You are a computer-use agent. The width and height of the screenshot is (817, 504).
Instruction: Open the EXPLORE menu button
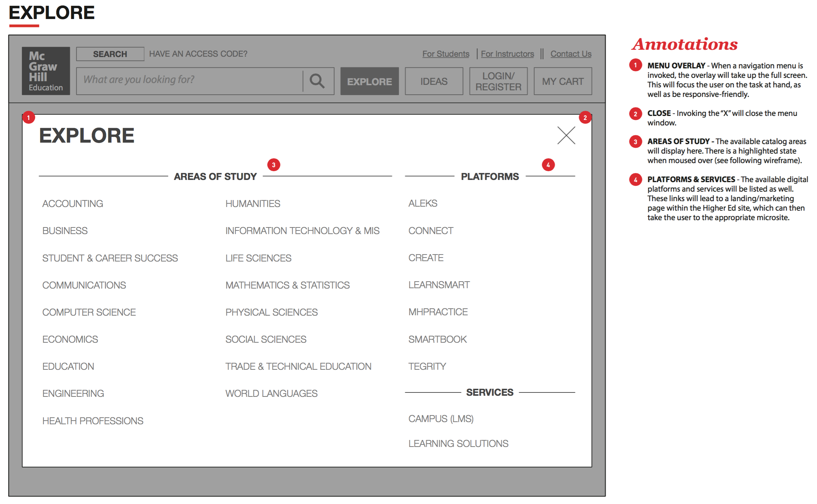(x=369, y=81)
